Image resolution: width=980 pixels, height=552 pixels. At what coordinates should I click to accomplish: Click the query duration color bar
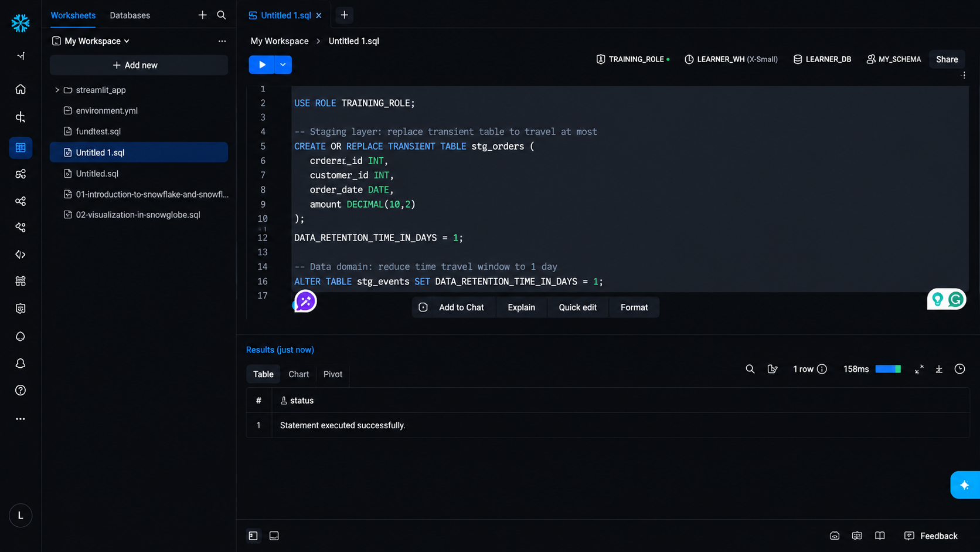point(888,369)
